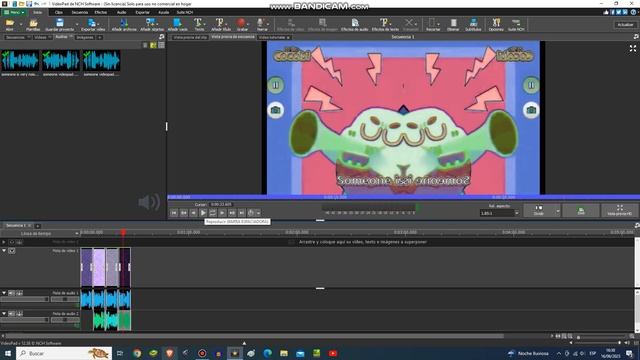Play the sequence preview
Viewport: 640px width, 360px height.
[203, 213]
